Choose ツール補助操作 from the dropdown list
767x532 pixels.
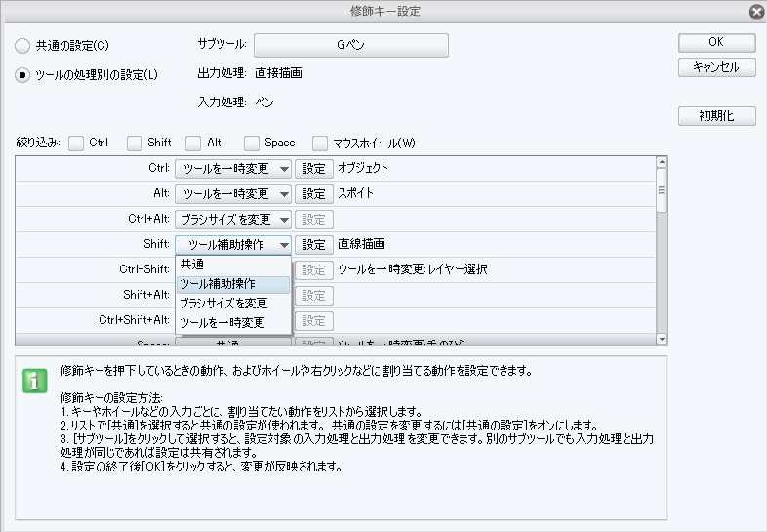233,284
